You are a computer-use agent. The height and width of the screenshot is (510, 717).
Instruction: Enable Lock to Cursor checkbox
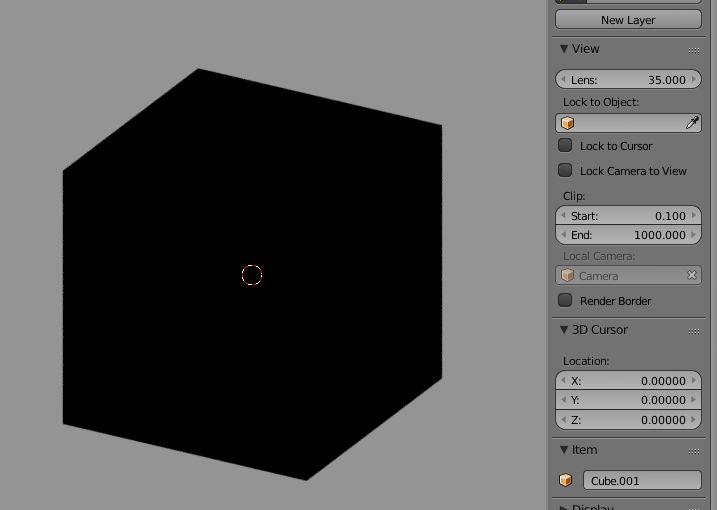(565, 145)
